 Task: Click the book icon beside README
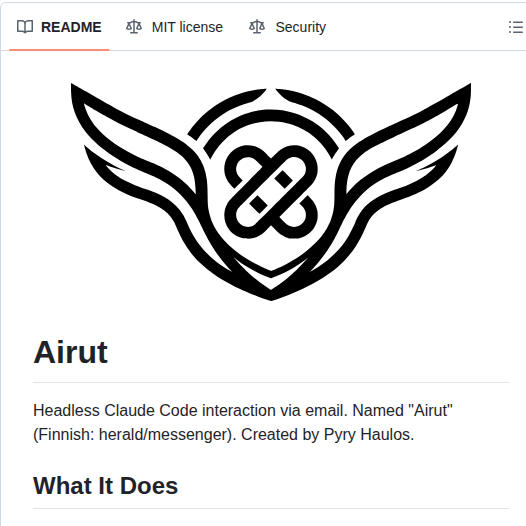click(25, 27)
